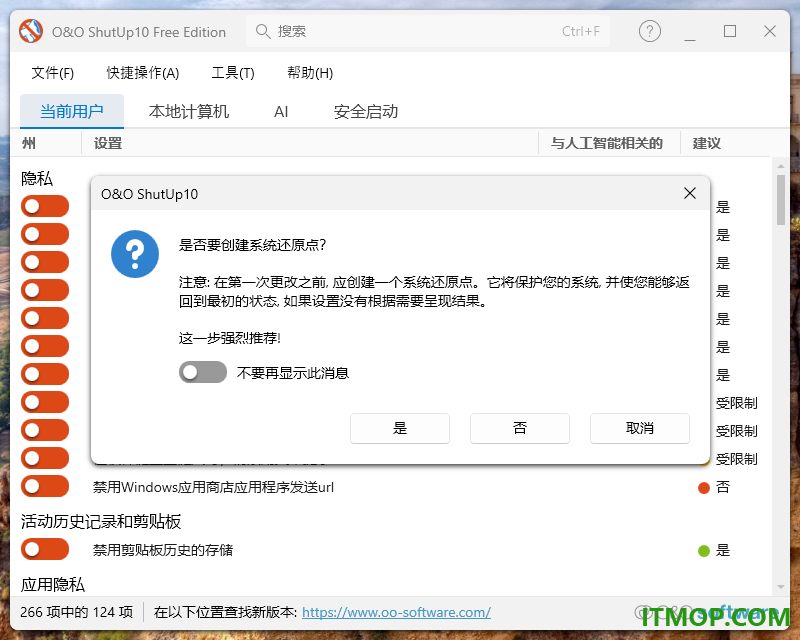Image resolution: width=800 pixels, height=640 pixels.
Task: Open the 文件(F) menu
Action: point(53,73)
